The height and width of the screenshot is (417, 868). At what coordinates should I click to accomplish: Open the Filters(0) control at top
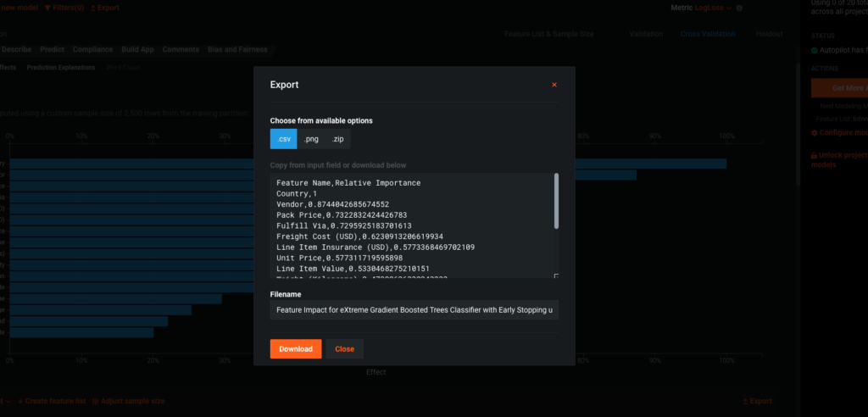point(64,8)
